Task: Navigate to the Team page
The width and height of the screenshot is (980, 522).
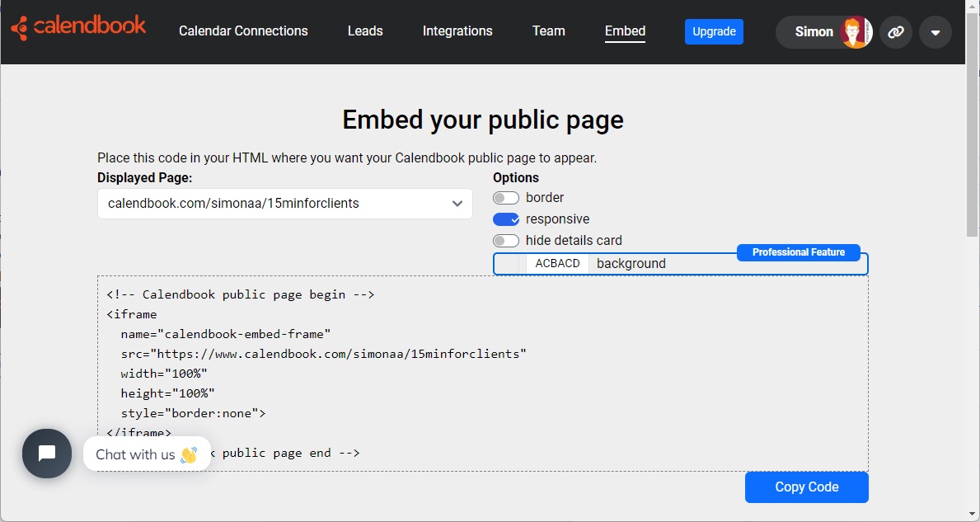Action: [548, 31]
